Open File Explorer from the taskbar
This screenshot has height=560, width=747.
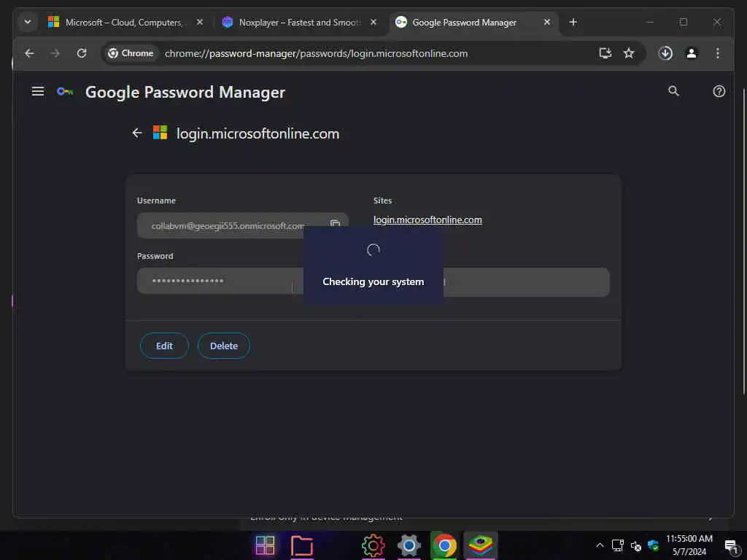click(301, 545)
